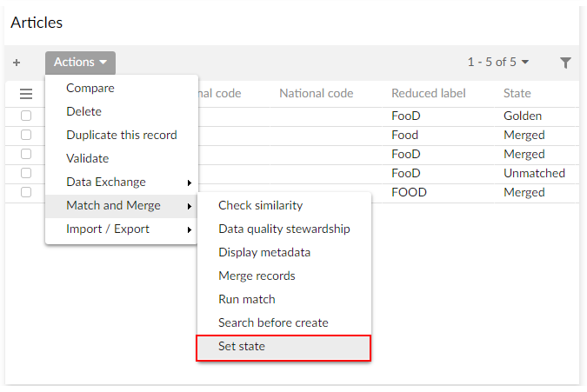
Task: Click Delete in the Actions menu
Action: point(84,112)
